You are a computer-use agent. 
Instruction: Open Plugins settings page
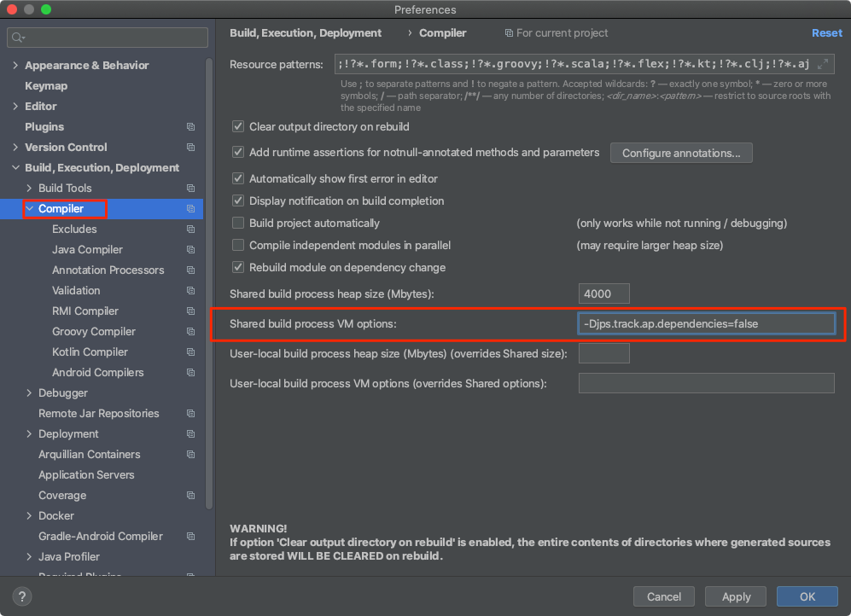click(44, 127)
